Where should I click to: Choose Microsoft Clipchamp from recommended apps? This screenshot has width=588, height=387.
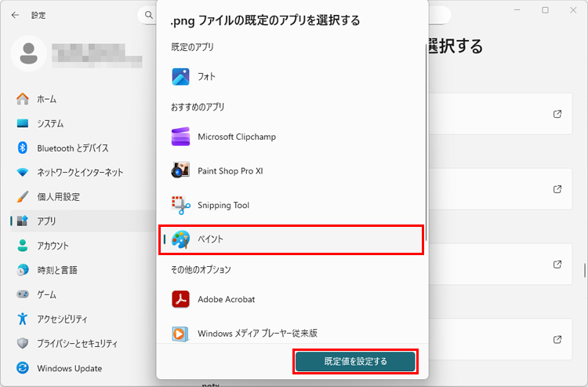236,137
